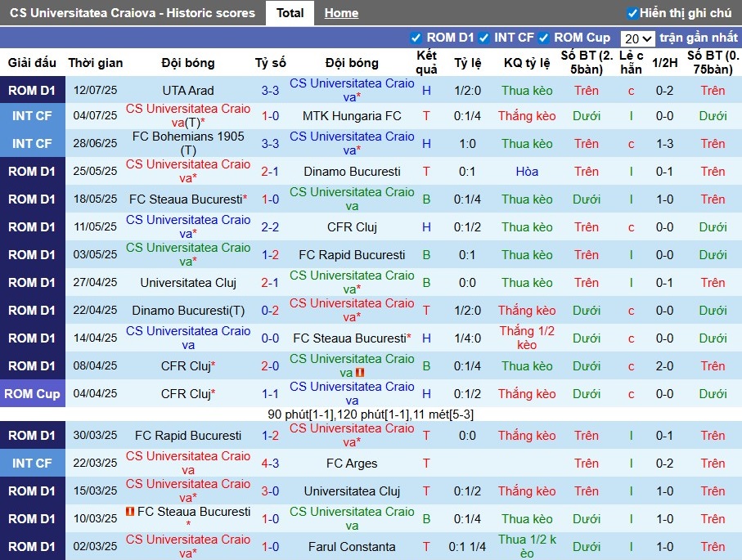
Task: View the 0-2 score of the 22/04/25 match
Action: [270, 311]
